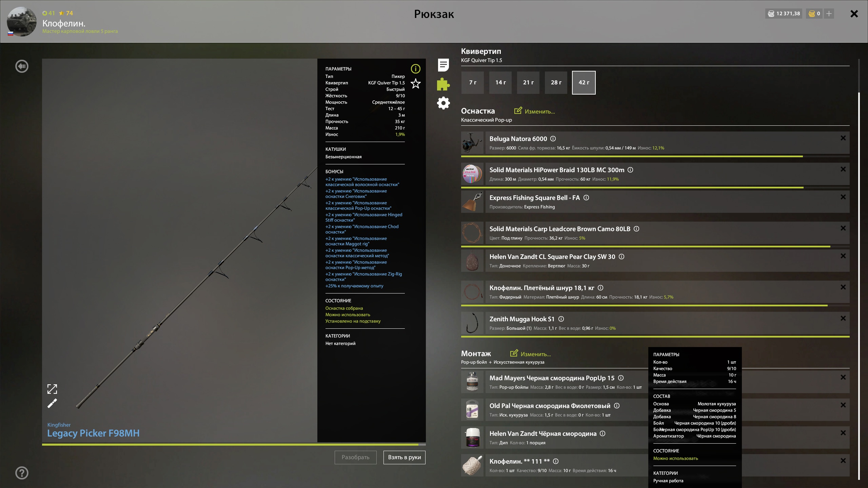Close the backpack window
Image resolution: width=868 pixels, height=488 pixels.
pos(854,14)
